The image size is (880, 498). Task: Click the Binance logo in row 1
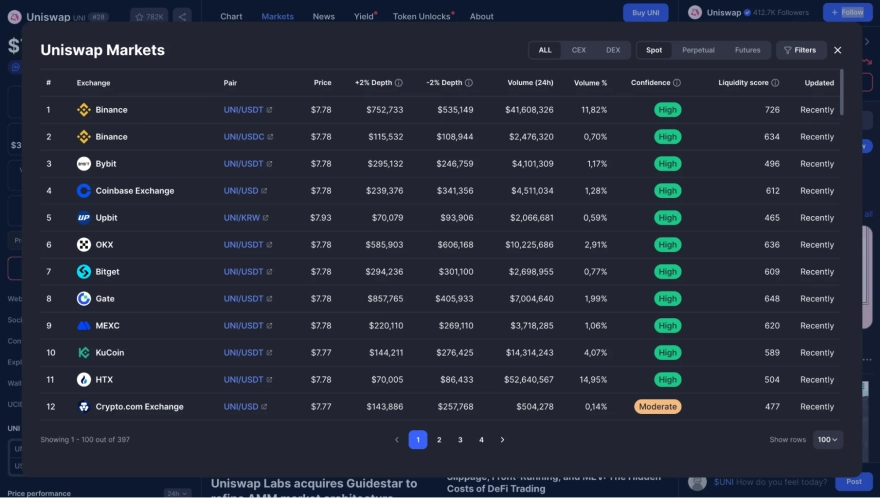point(84,110)
